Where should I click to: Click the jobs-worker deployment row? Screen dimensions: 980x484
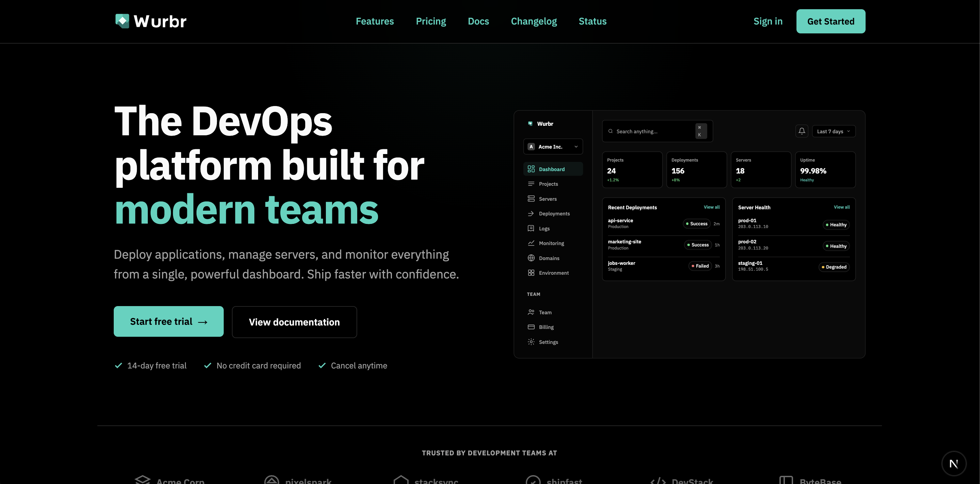663,266
